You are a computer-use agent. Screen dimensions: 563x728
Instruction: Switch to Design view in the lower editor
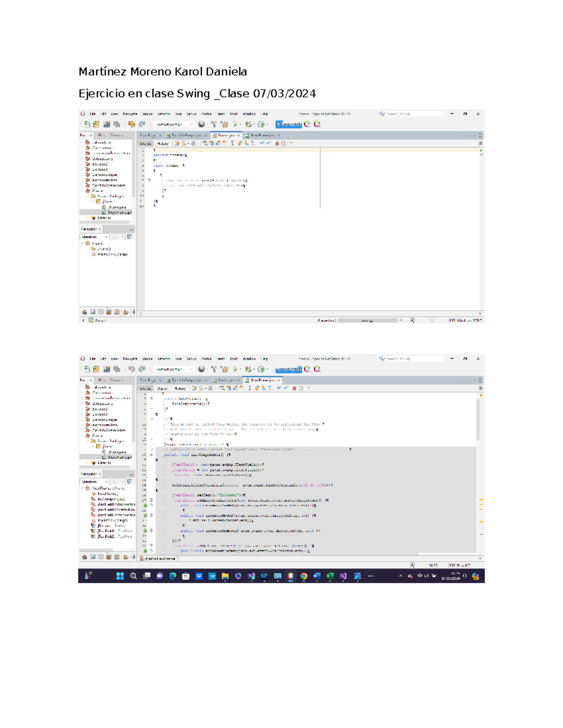pos(162,389)
